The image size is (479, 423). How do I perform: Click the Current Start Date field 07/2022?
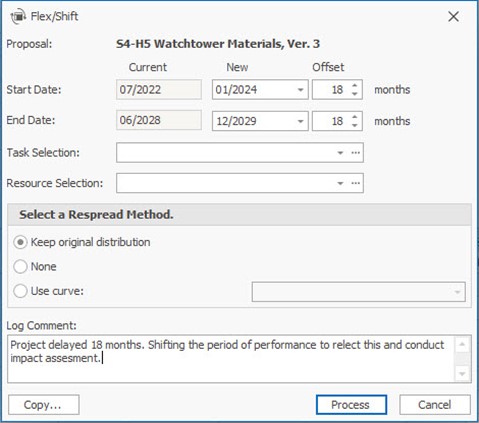(x=159, y=90)
